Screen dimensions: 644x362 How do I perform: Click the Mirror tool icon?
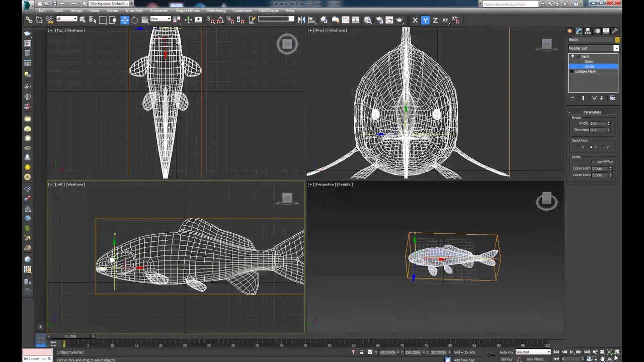[301, 20]
